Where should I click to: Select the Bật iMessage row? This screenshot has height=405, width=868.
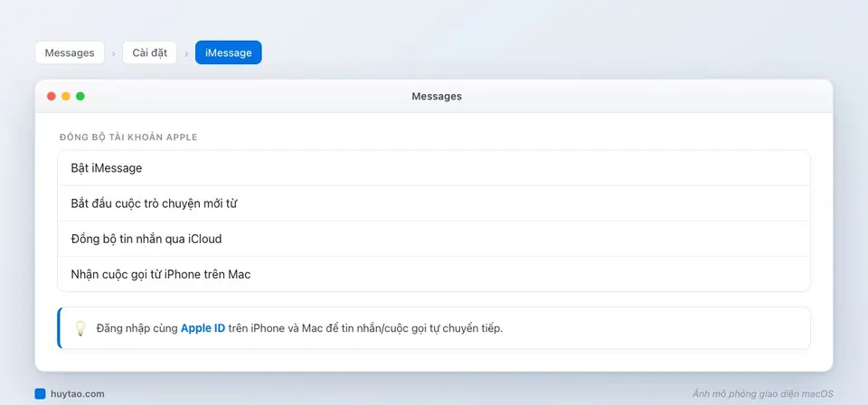[434, 168]
